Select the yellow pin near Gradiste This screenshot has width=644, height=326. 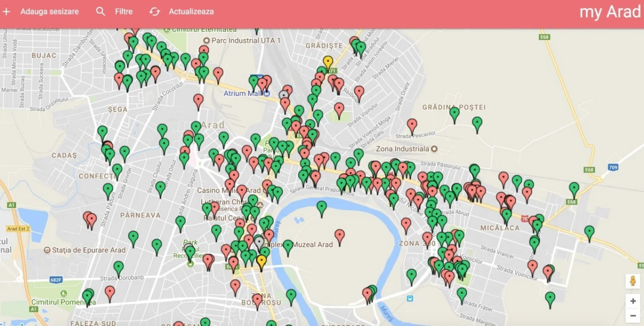point(328,63)
